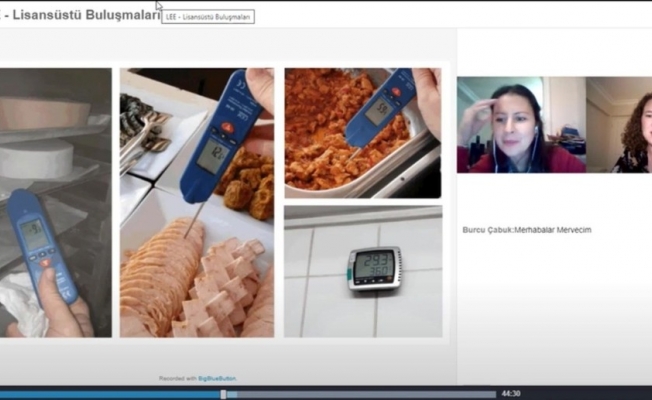
Task: Click the right webcam with curly-haired woman
Action: [x=618, y=125]
